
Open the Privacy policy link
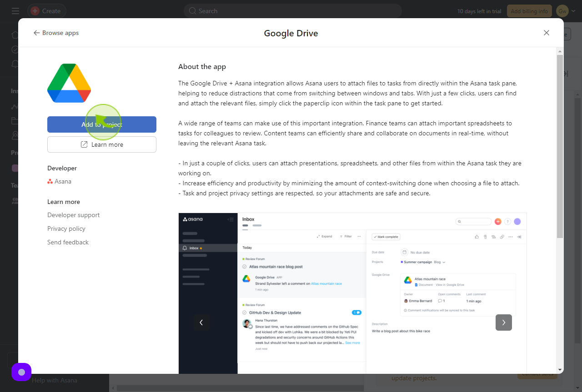[x=66, y=228]
